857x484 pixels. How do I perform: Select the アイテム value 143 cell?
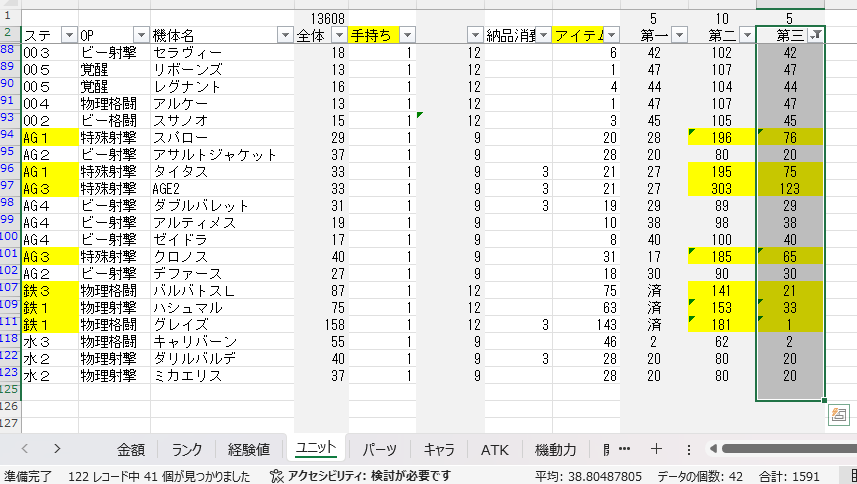click(586, 324)
